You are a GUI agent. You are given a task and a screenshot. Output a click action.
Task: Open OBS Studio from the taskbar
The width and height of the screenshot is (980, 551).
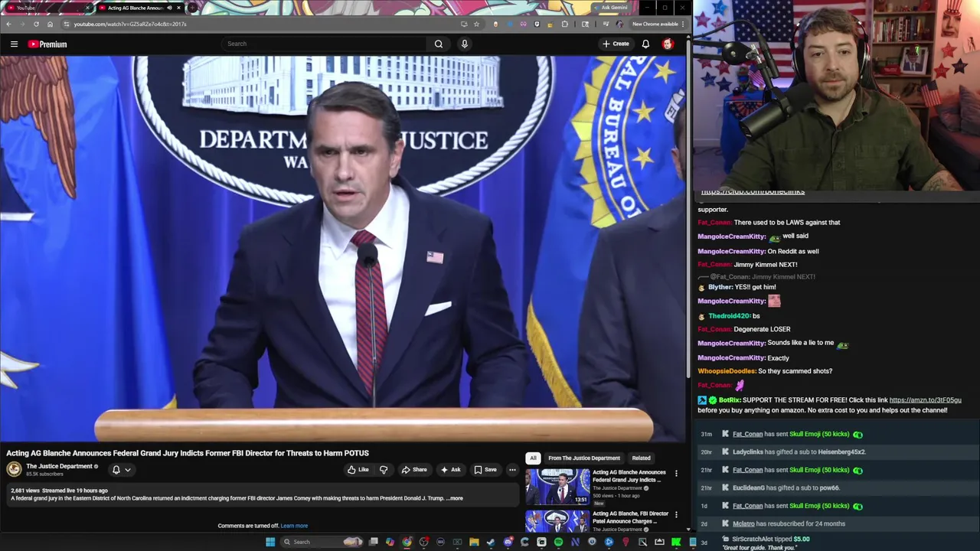[x=423, y=542]
